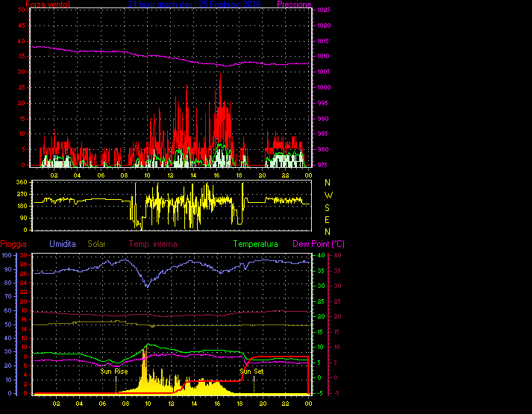This screenshot has height=414, width=532.
Task: Click the green Temperatura legend label
Action: click(x=255, y=244)
